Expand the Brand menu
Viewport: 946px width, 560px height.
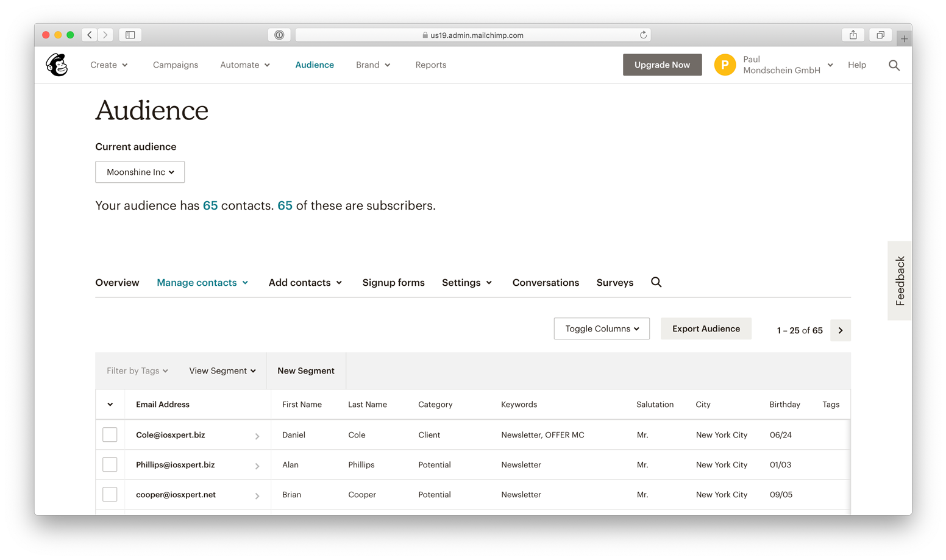(x=373, y=65)
